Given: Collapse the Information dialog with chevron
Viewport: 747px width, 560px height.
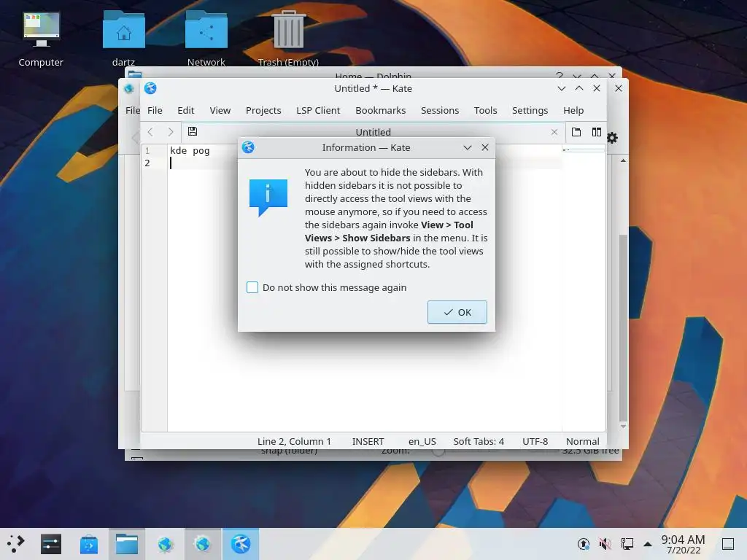Looking at the screenshot, I should (x=468, y=147).
